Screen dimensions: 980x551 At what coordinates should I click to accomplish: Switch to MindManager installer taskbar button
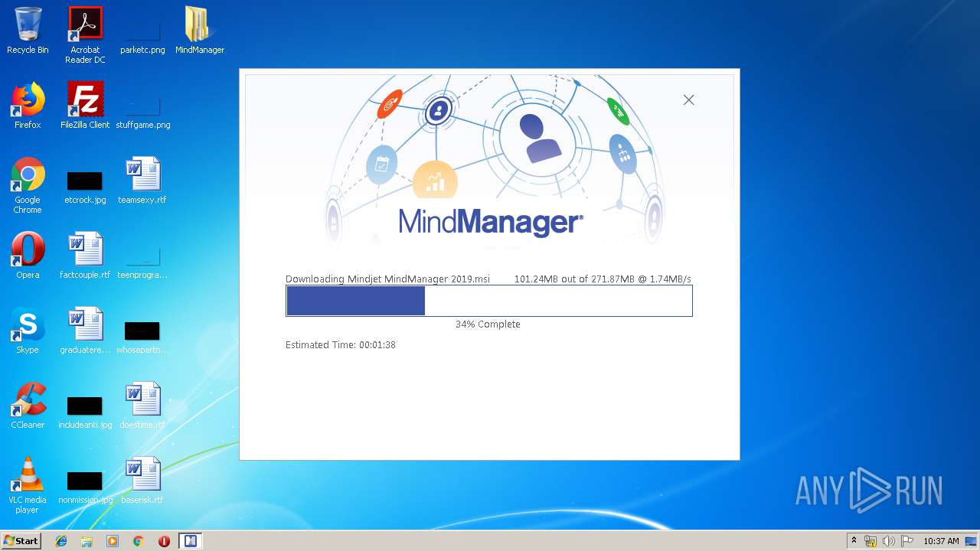pos(190,541)
